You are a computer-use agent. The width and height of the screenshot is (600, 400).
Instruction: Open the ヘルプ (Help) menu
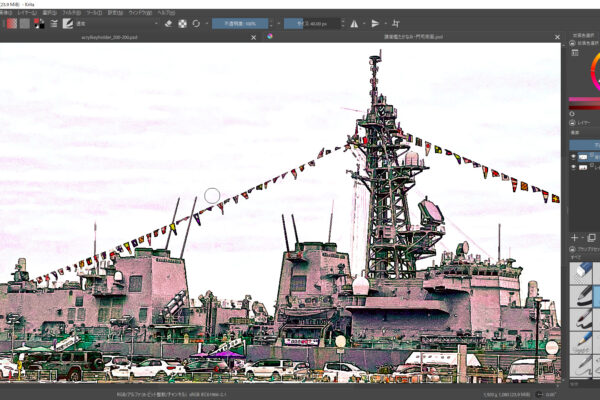(166, 13)
